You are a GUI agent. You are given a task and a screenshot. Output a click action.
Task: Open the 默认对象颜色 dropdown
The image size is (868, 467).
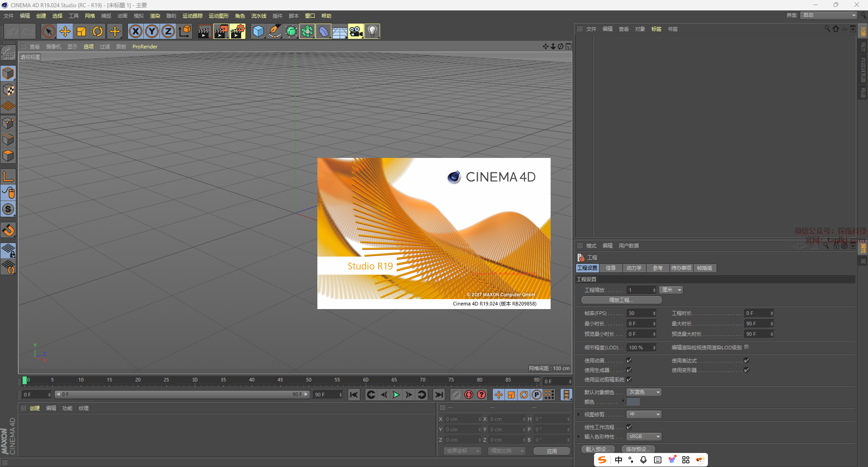pos(644,392)
